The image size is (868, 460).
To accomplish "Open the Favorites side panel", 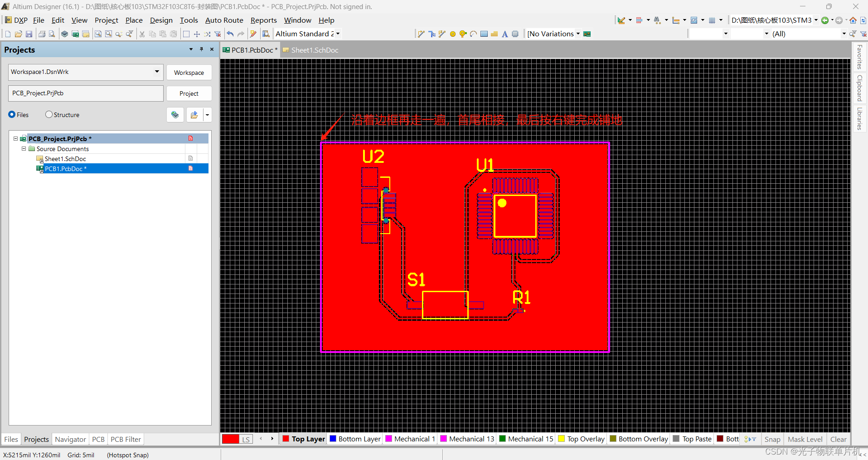I will point(859,57).
